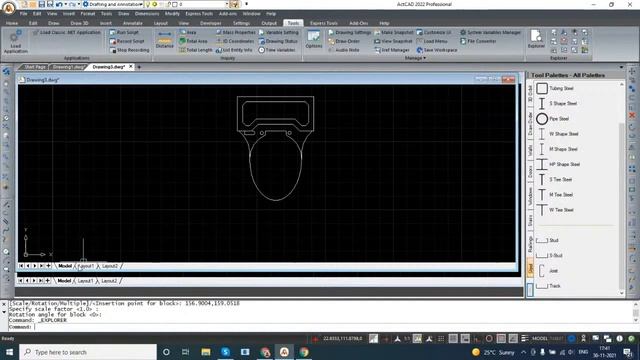Open Variable Setting
Viewport: 640px width, 360px height.
pyautogui.click(x=279, y=32)
